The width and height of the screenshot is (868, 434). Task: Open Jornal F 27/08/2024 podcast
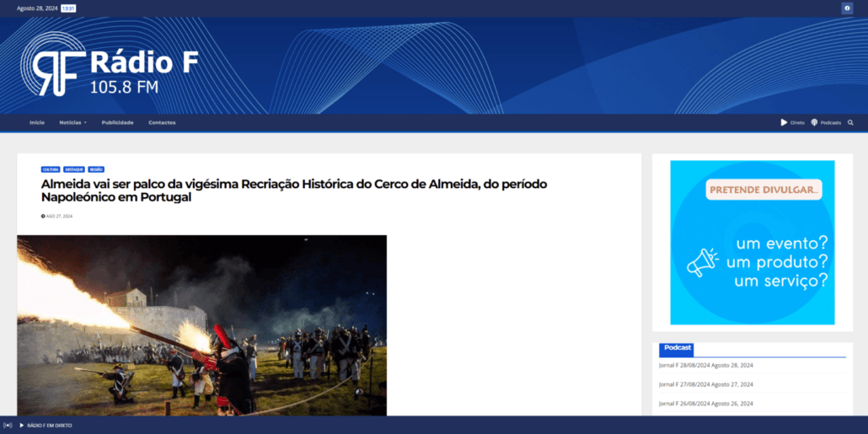[705, 384]
